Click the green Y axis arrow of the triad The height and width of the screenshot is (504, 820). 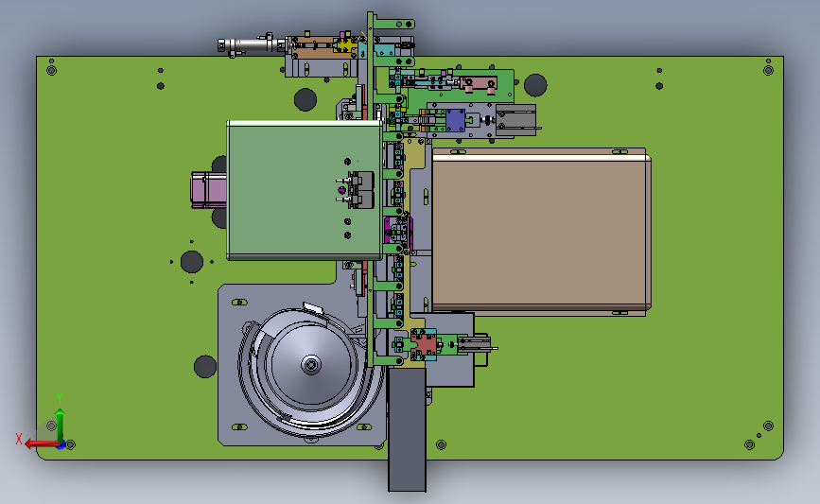click(x=61, y=426)
